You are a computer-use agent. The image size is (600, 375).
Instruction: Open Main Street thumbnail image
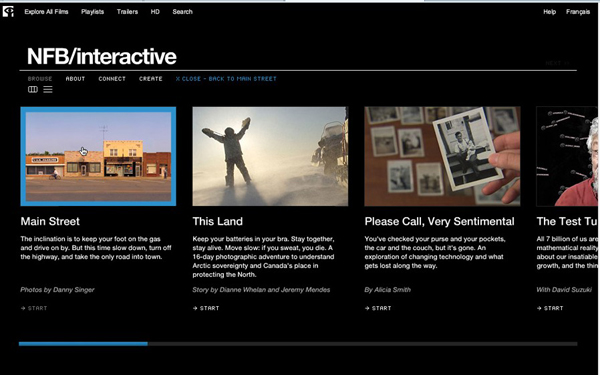(x=98, y=156)
